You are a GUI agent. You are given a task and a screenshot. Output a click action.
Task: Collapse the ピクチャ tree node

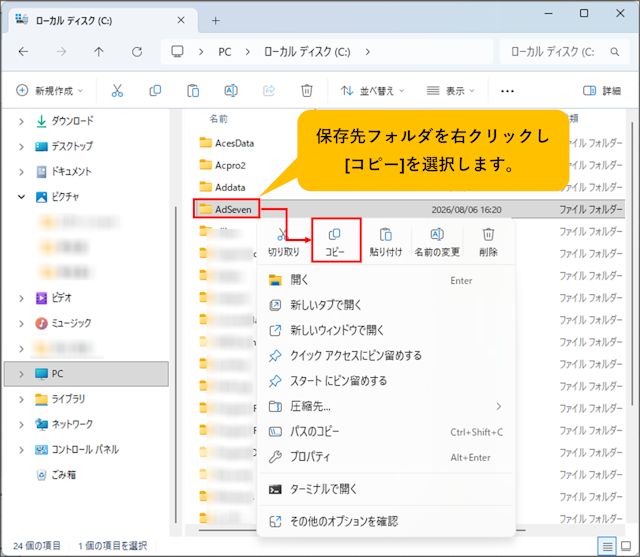[x=21, y=197]
